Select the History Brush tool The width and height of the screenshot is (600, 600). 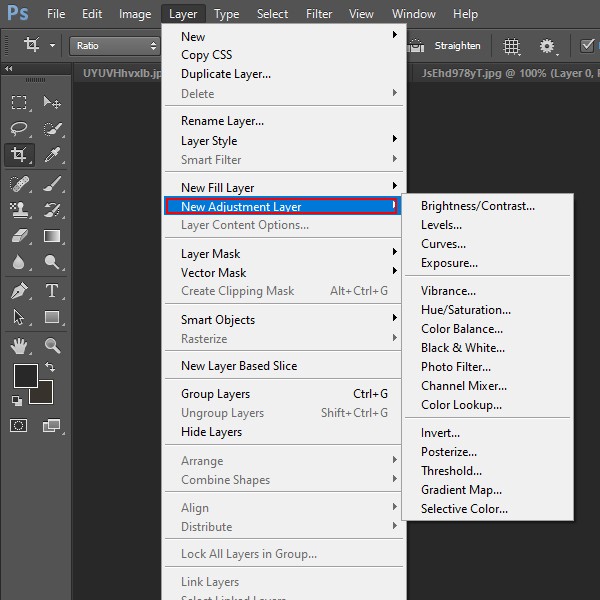click(x=52, y=210)
